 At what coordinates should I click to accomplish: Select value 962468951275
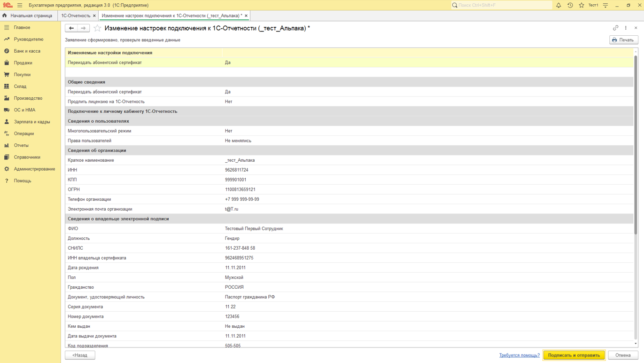(x=239, y=258)
